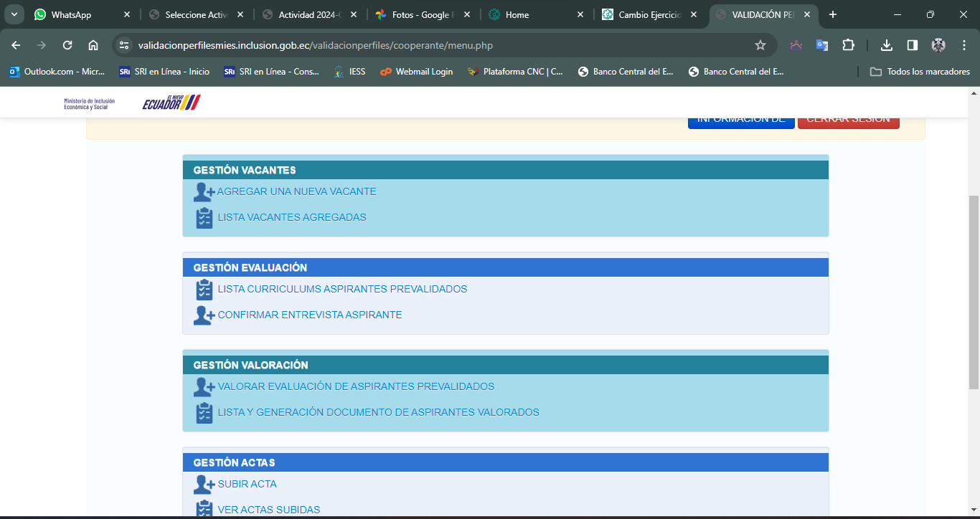Open the browser Extensions puzzle icon
This screenshot has height=519, width=980.
pos(848,45)
